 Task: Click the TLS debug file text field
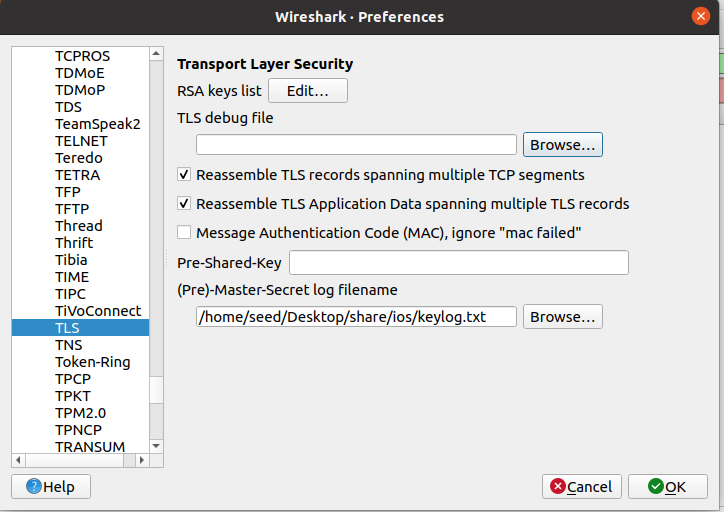coord(356,145)
